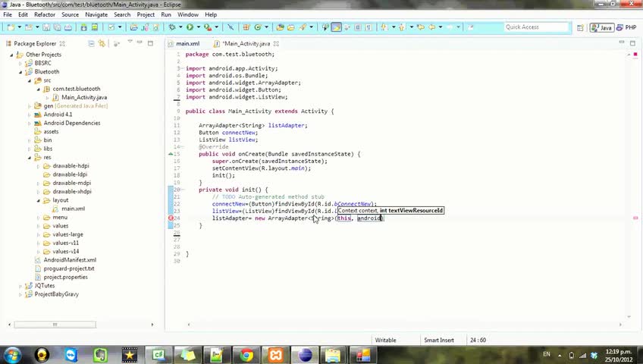Close the Main_Activity.java tab

277,43
